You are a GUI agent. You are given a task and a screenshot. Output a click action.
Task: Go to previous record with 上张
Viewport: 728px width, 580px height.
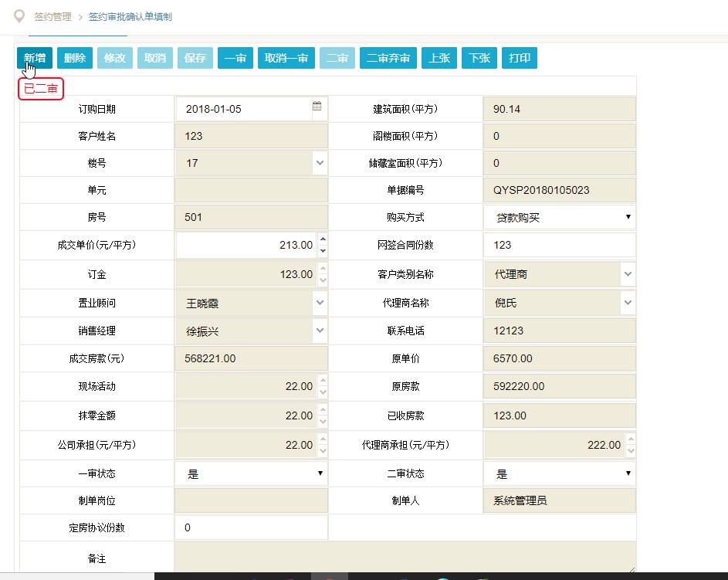tap(439, 58)
